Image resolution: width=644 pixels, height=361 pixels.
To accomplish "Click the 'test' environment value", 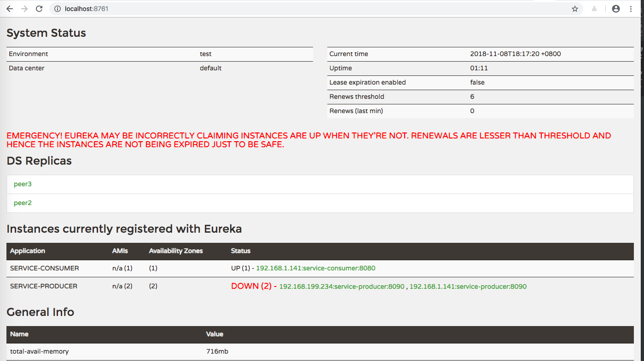I will pos(206,54).
